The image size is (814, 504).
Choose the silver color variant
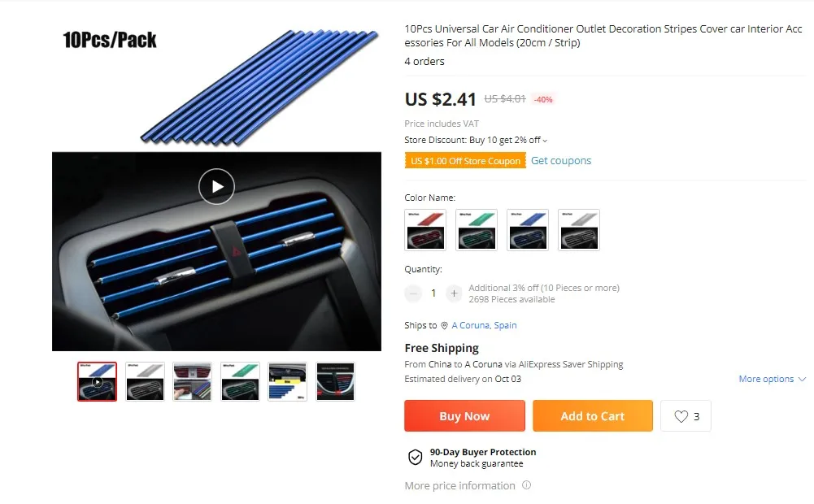(x=579, y=230)
